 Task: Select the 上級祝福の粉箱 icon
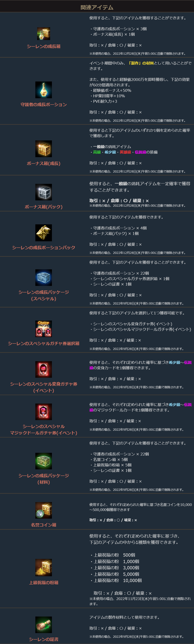click(x=44, y=568)
